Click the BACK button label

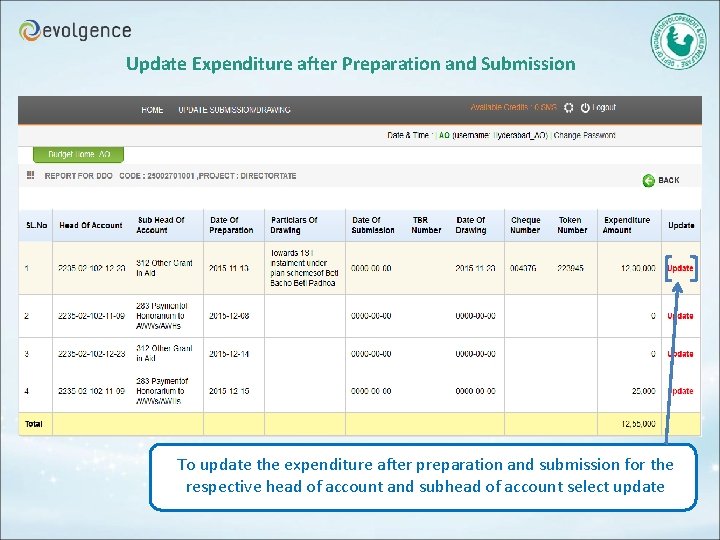point(669,180)
